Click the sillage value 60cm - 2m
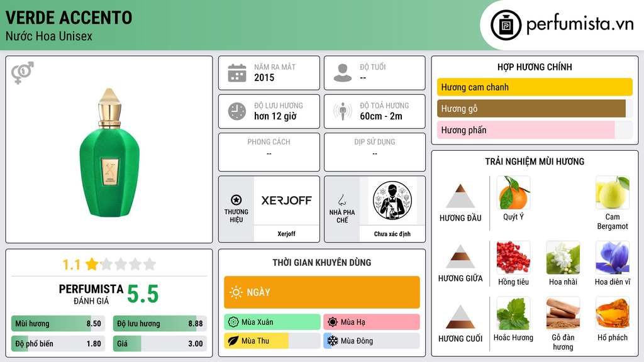 pos(381,116)
